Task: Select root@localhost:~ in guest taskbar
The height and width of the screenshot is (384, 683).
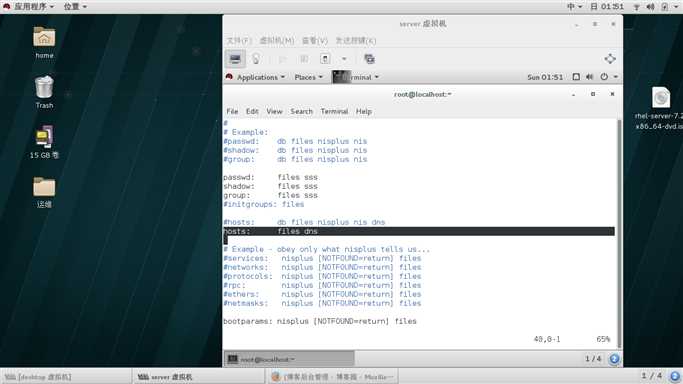Action: pyautogui.click(x=290, y=359)
